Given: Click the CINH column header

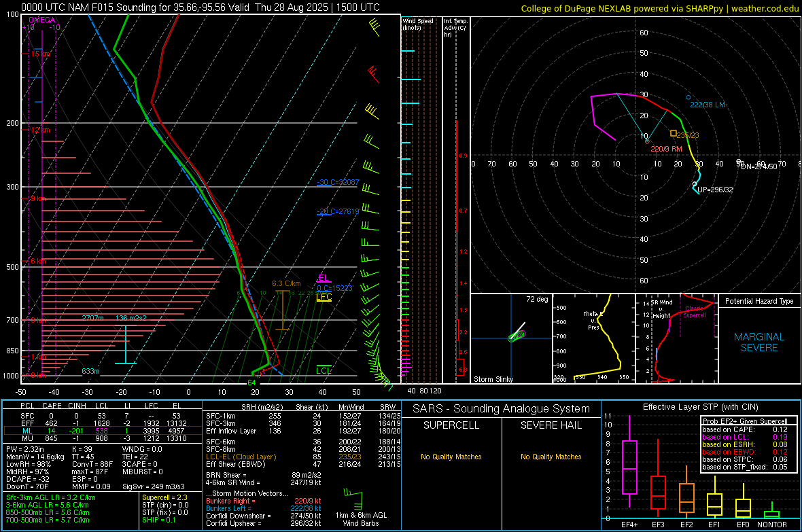Looking at the screenshot, I should [77, 406].
